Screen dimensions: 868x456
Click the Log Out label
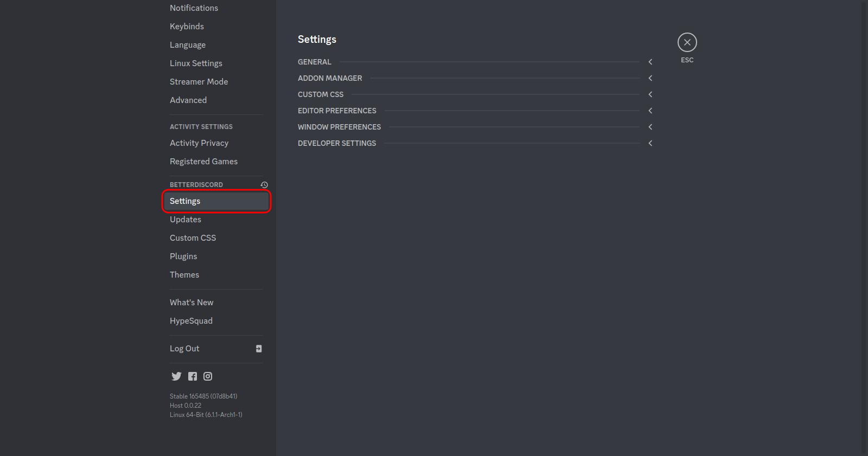pyautogui.click(x=184, y=349)
